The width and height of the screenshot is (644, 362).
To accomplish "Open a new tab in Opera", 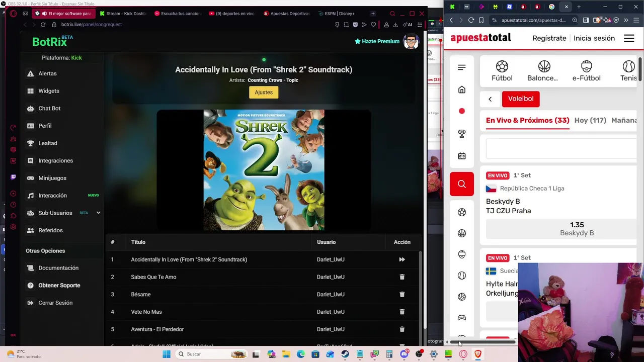I will (373, 14).
